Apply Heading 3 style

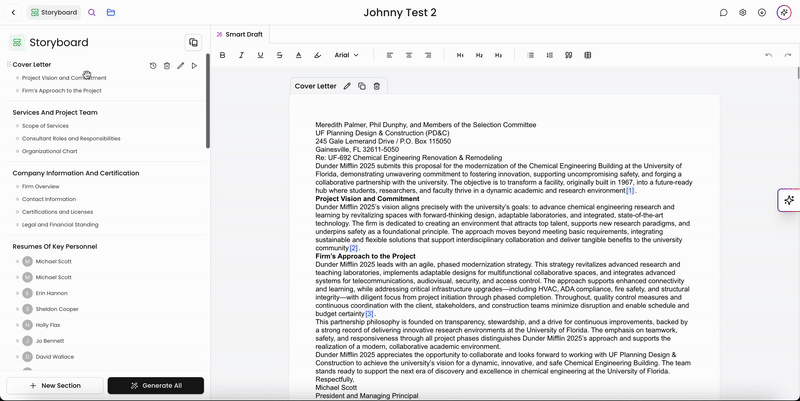click(498, 55)
